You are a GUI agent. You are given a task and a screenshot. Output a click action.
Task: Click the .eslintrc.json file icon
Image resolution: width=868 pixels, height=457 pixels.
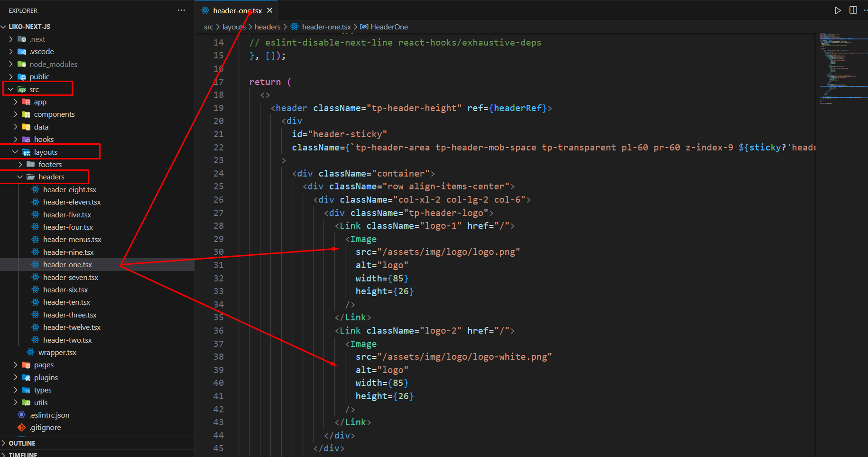21,415
